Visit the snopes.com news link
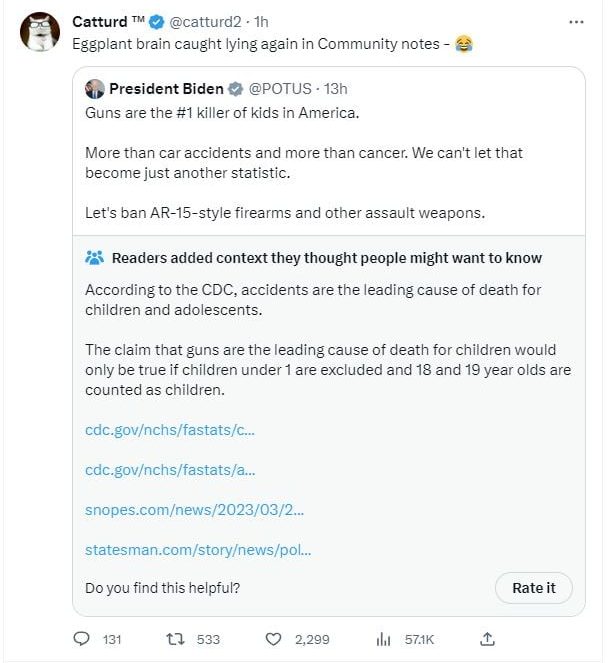The width and height of the screenshot is (612, 663). point(194,509)
